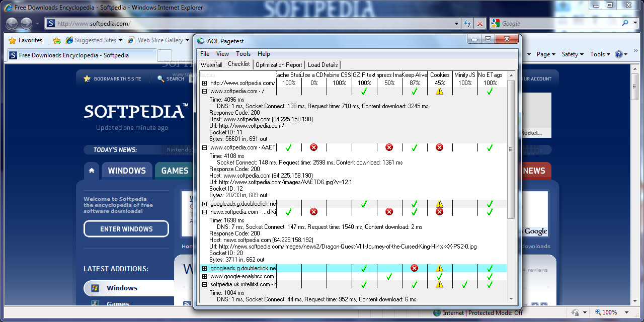Image resolution: width=644 pixels, height=322 pixels.
Task: Open the Page menu dropdown in Internet Explorer
Action: (x=546, y=54)
